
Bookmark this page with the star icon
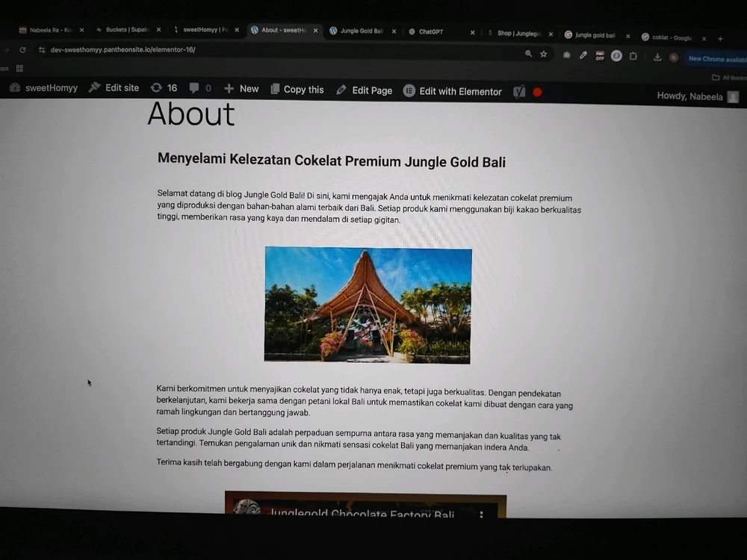click(544, 55)
